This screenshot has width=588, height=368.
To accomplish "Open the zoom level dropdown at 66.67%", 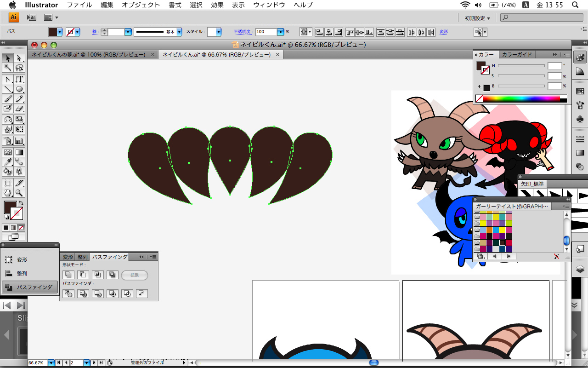I will tap(51, 362).
